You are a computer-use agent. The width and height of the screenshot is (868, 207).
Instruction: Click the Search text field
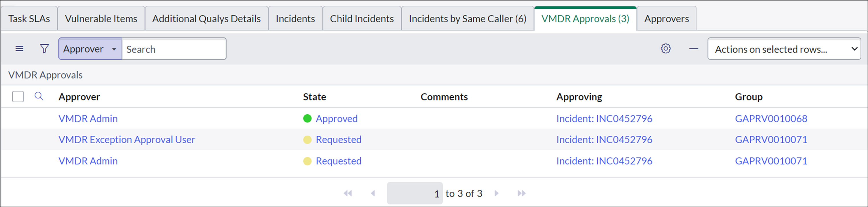click(x=174, y=49)
